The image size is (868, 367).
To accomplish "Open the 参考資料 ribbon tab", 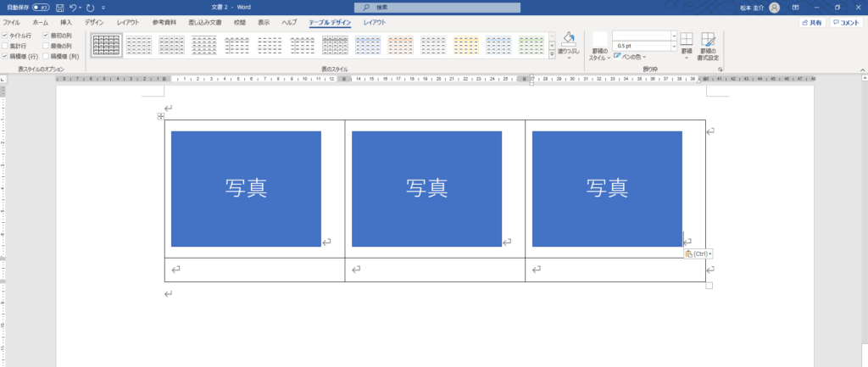I will pos(164,23).
